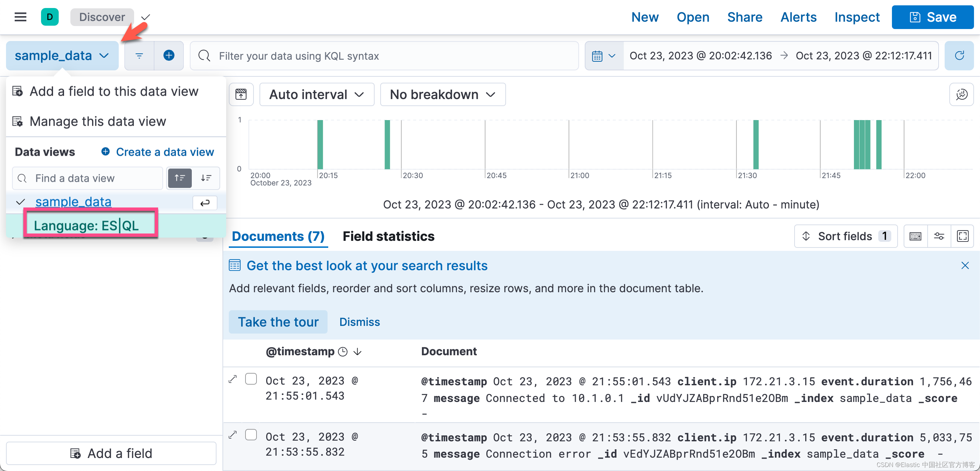Click the refresh query button
This screenshot has height=471, width=980.
pos(959,56)
